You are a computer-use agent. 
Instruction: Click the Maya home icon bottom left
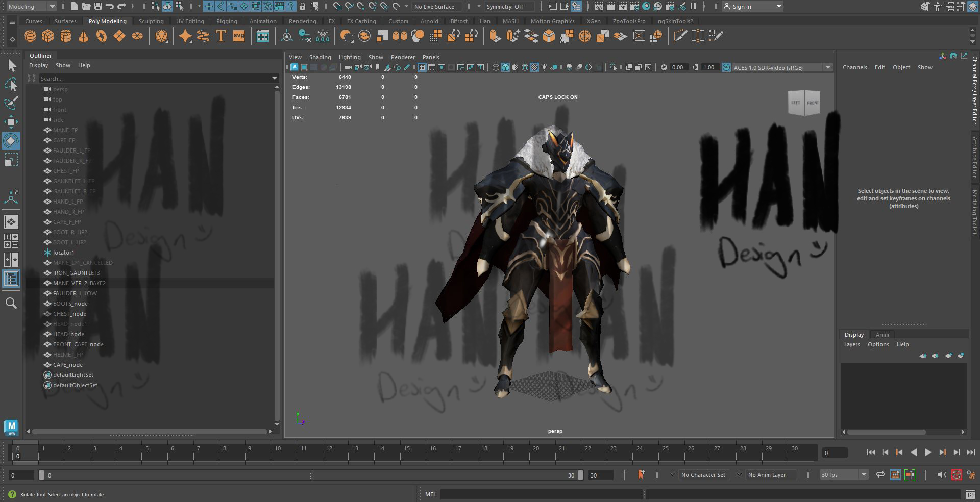(x=11, y=428)
